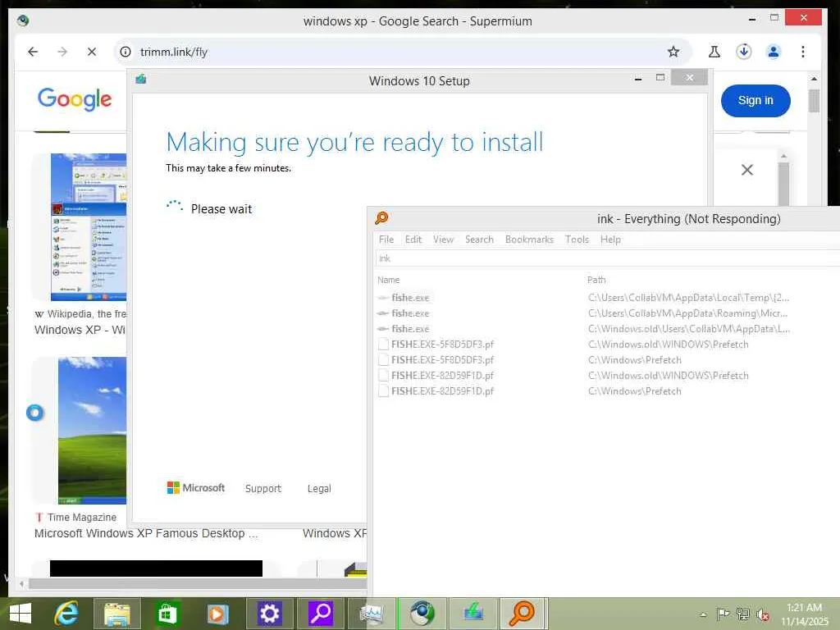This screenshot has width=840, height=630.
Task: Open the View menu in Everything
Action: coord(443,240)
